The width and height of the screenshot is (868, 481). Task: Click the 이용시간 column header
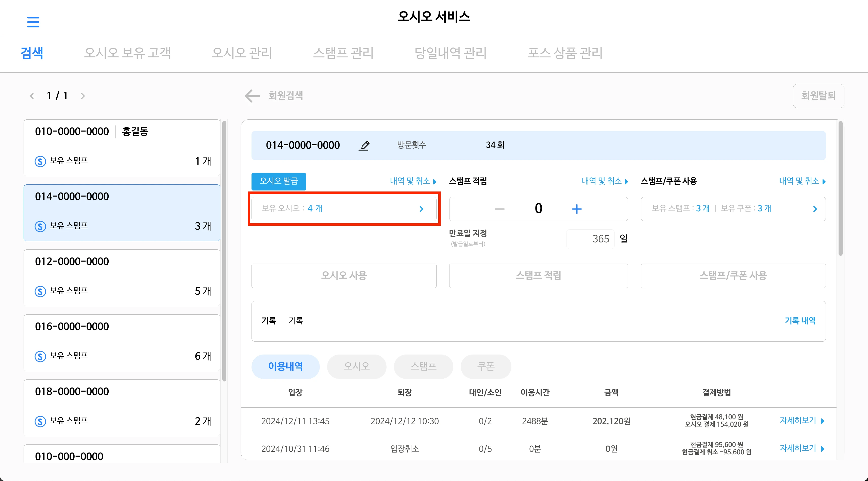click(x=535, y=392)
